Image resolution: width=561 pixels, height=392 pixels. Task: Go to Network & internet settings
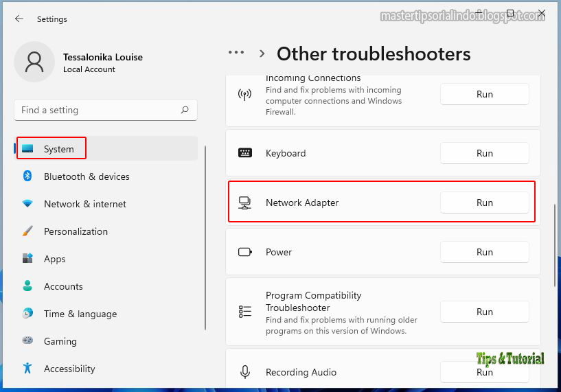pos(106,203)
